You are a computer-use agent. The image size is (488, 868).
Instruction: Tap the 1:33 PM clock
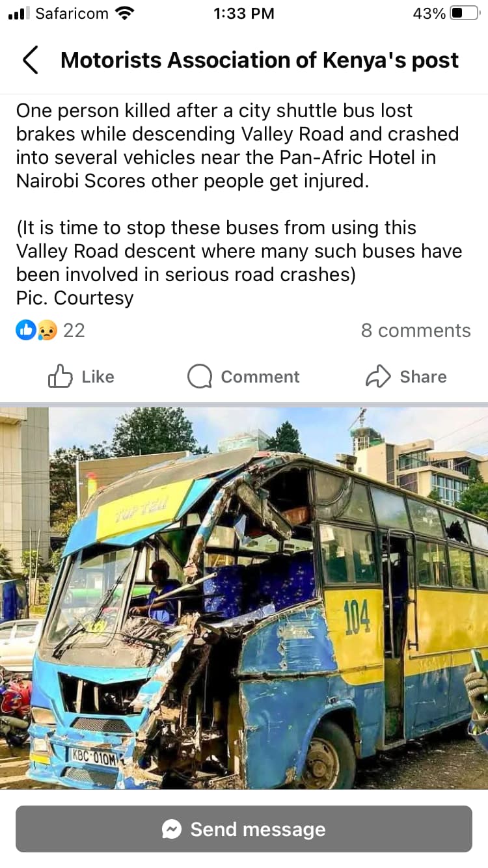[x=244, y=13]
